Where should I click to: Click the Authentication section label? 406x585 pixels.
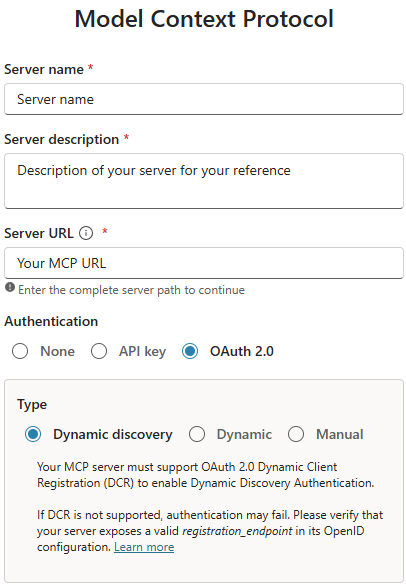pos(51,321)
